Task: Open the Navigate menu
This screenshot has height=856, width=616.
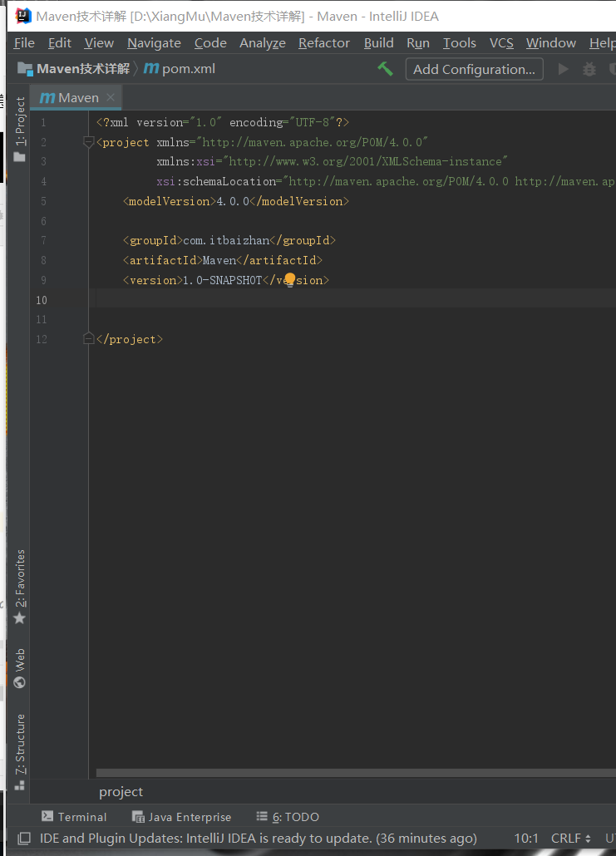Action: (154, 43)
